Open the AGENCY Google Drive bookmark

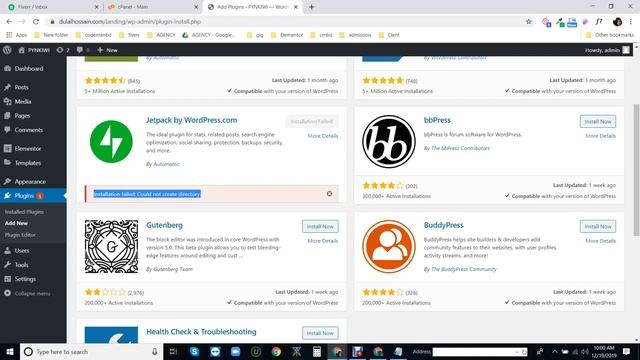[x=209, y=35]
